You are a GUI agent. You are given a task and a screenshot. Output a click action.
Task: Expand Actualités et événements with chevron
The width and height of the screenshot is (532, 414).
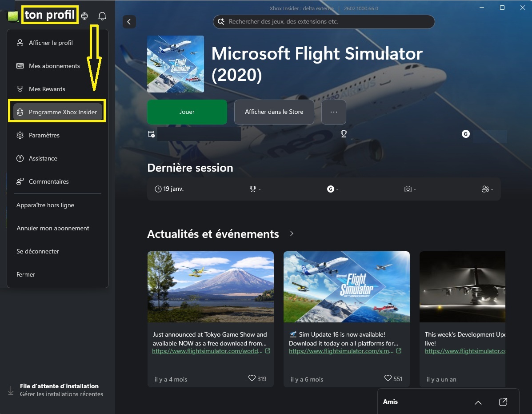(x=292, y=234)
